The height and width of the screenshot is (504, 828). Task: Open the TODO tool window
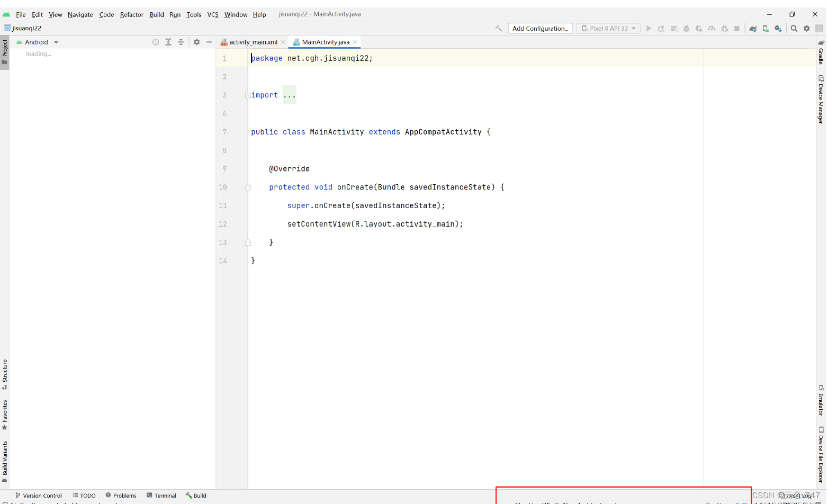84,496
